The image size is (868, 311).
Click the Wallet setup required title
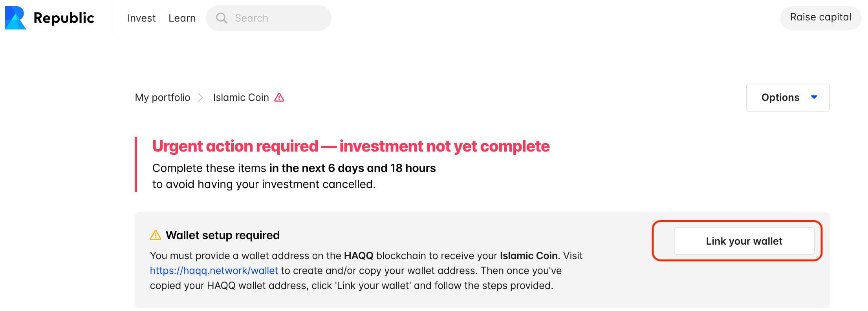point(223,235)
